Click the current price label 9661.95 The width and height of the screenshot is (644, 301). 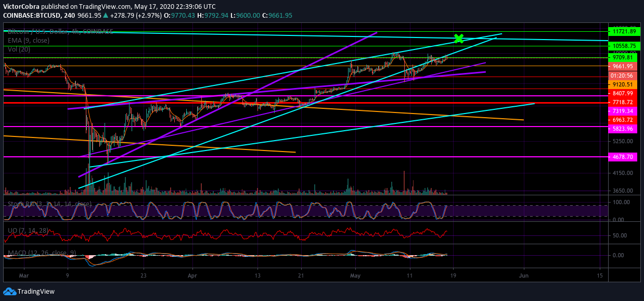click(623, 67)
